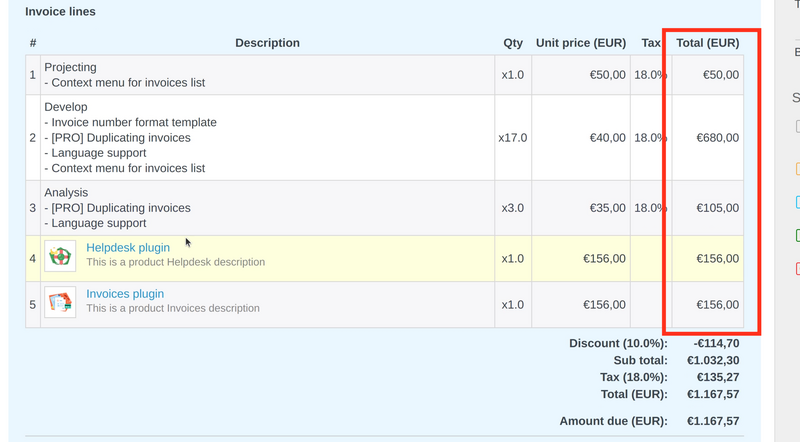Toggle the orange checkbox at right edge
This screenshot has height=442, width=800.
[x=797, y=169]
